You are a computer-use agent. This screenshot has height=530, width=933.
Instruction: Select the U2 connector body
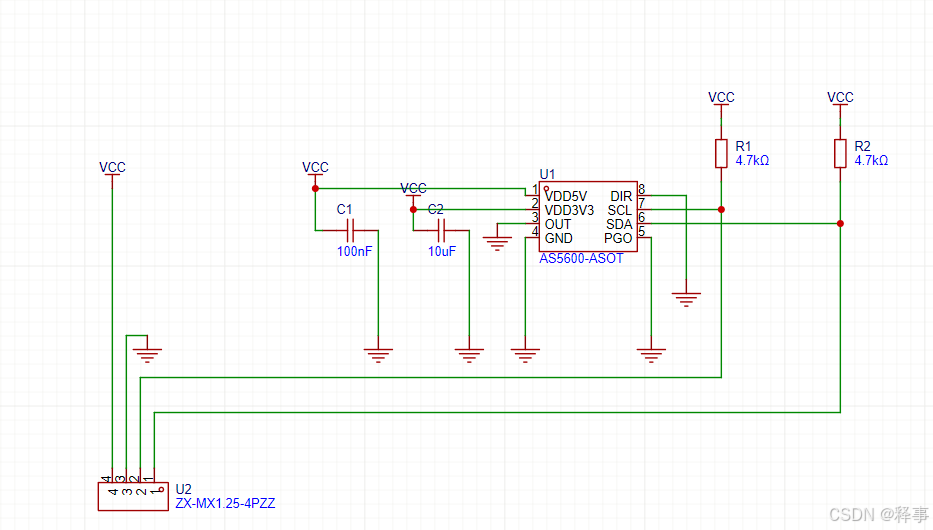(x=133, y=496)
